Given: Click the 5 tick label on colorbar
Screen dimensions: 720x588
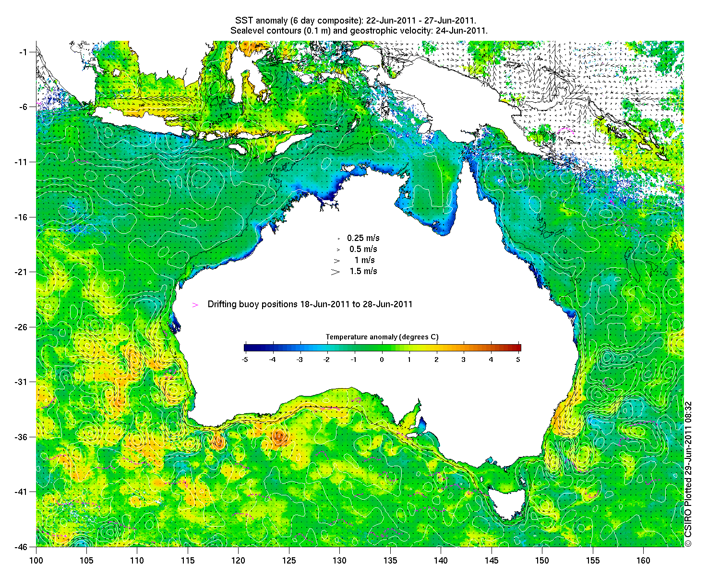Looking at the screenshot, I should coord(518,359).
